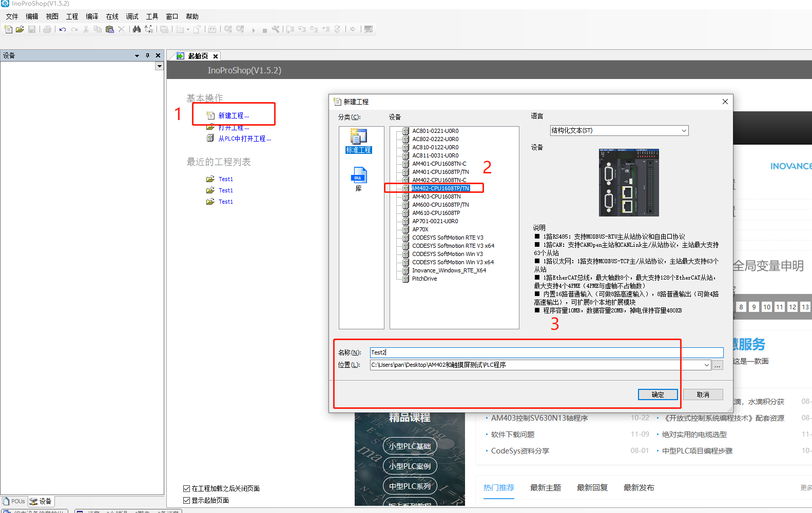Click the 新建工程 link

click(234, 116)
